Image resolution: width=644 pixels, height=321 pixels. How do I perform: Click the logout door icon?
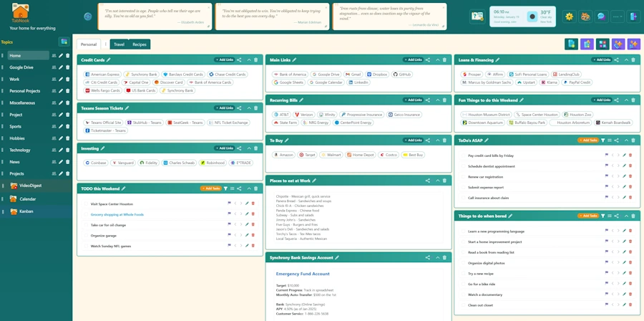[x=633, y=16]
